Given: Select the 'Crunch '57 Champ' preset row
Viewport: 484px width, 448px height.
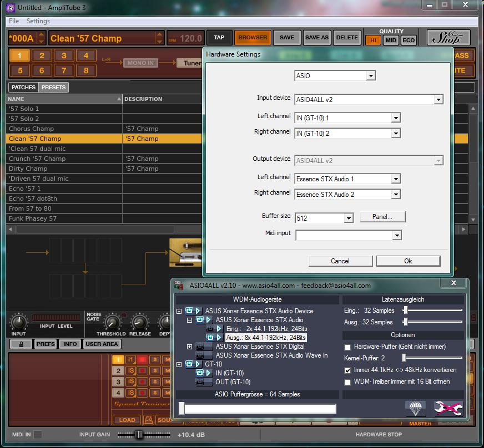Looking at the screenshot, I should coord(104,159).
